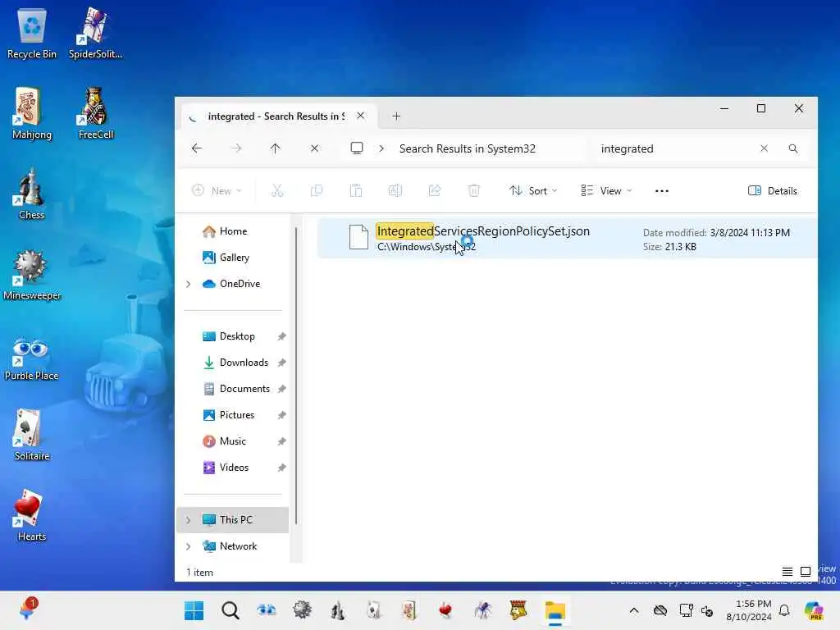Open Recycle Bin desktop icon

coord(32,34)
